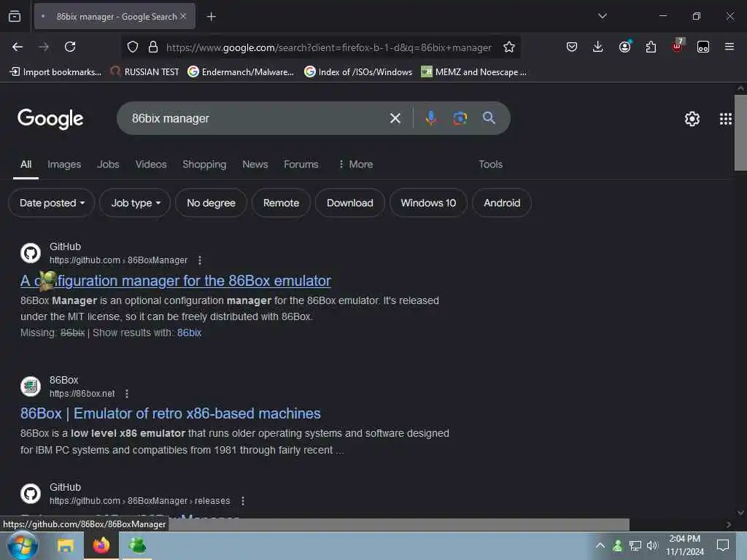The image size is (747, 560).
Task: Click the vertical page scrollbar thumb
Action: coord(740,133)
